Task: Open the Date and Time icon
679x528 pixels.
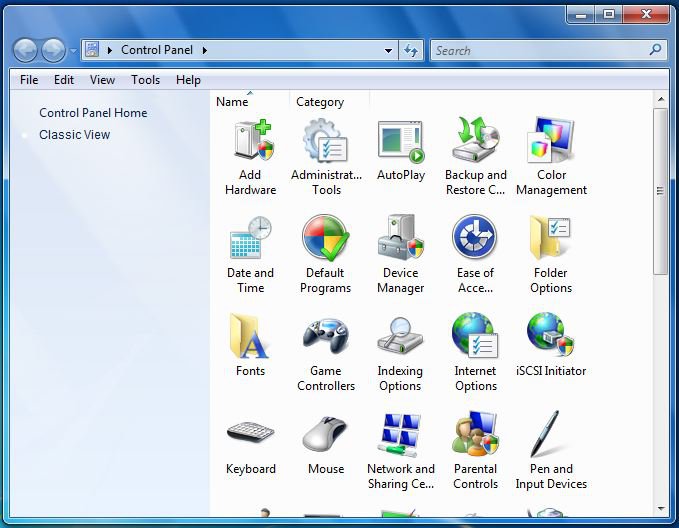Action: pyautogui.click(x=251, y=237)
